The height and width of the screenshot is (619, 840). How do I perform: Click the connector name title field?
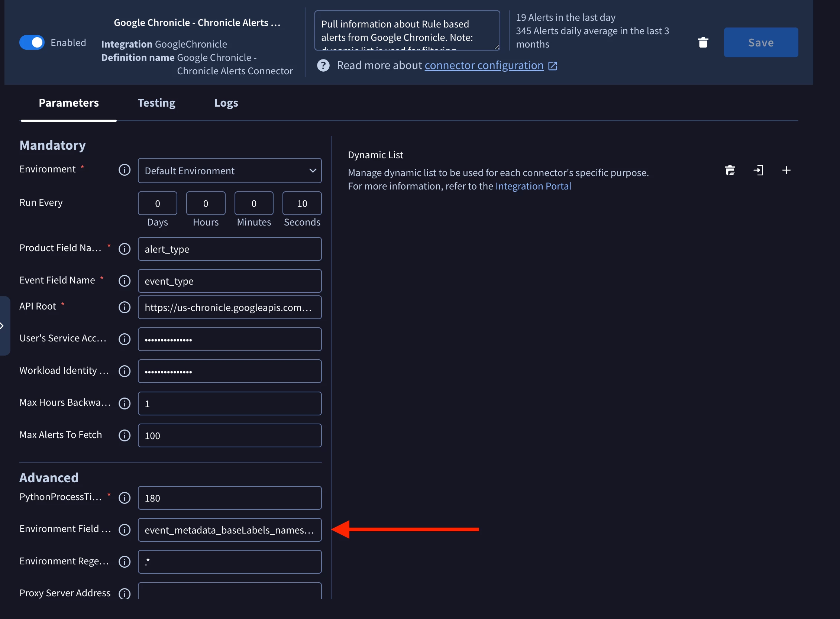point(197,23)
